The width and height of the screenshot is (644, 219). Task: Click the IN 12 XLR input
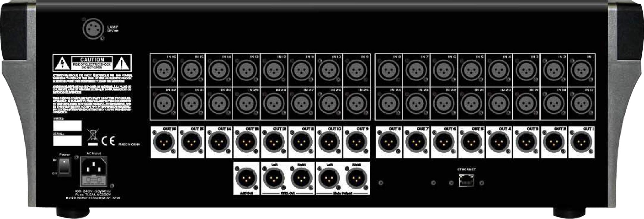[x=274, y=70]
